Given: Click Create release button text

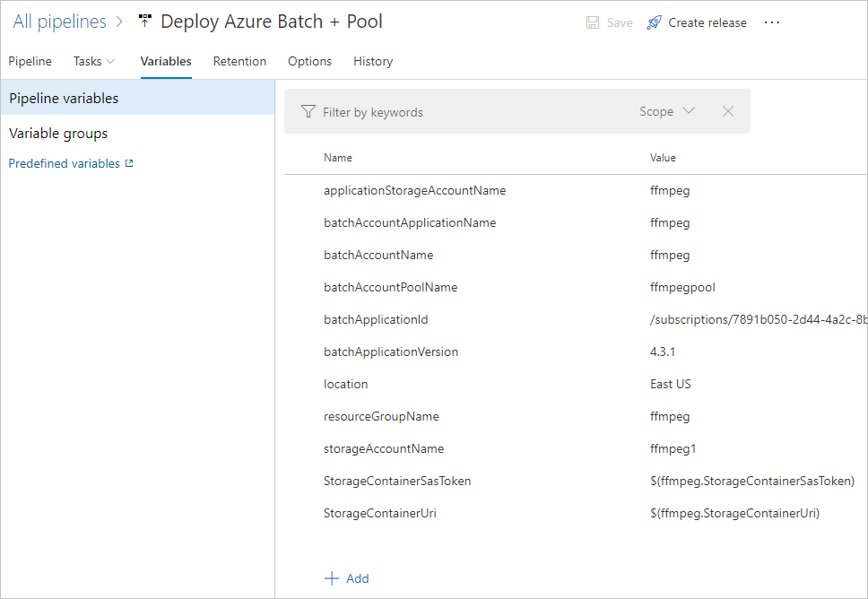Looking at the screenshot, I should [707, 22].
